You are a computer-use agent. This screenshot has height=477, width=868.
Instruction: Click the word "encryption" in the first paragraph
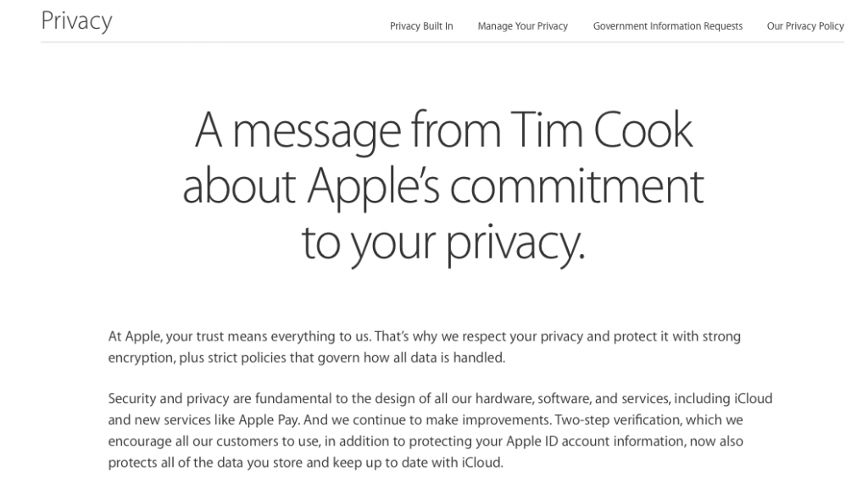(x=142, y=358)
